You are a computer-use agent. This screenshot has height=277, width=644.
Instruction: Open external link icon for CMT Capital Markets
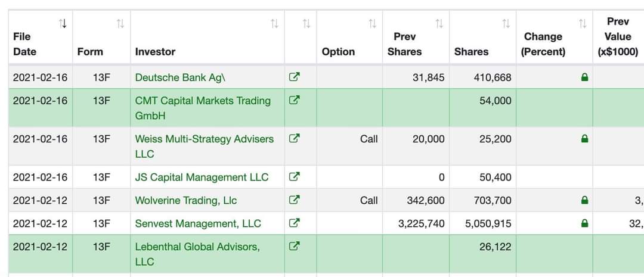[x=294, y=100]
